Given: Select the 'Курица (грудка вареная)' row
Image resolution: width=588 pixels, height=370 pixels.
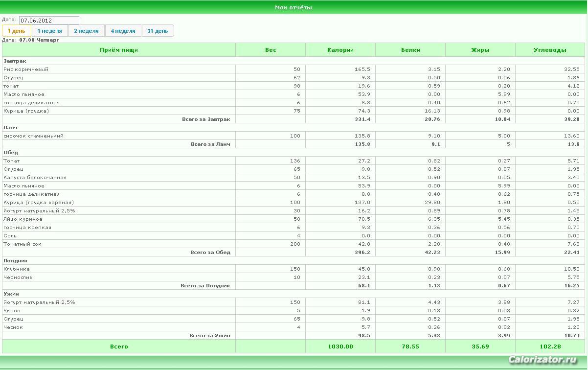Looking at the screenshot, I should tap(294, 203).
